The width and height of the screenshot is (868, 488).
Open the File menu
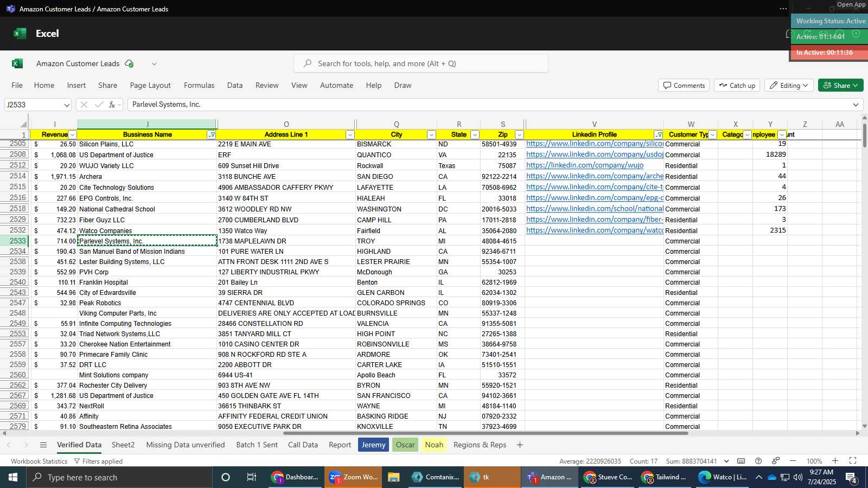tap(17, 85)
